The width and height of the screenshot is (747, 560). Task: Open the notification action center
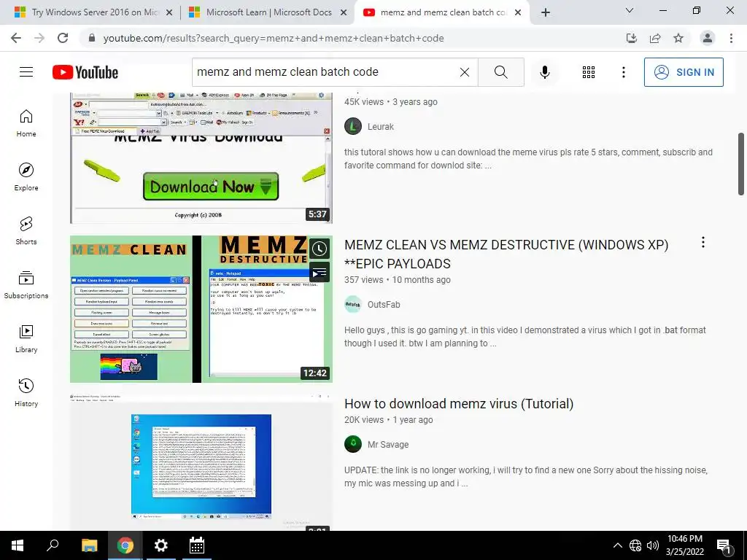click(724, 546)
